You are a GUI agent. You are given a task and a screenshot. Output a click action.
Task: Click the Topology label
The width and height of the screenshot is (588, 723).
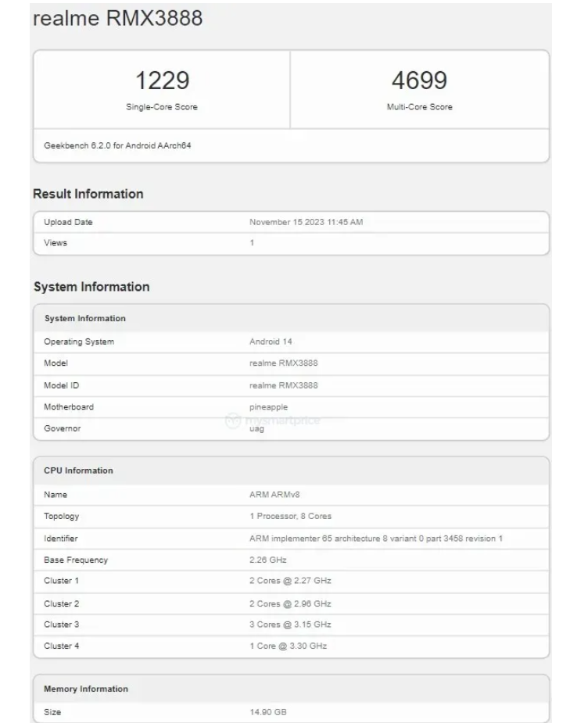click(x=61, y=517)
